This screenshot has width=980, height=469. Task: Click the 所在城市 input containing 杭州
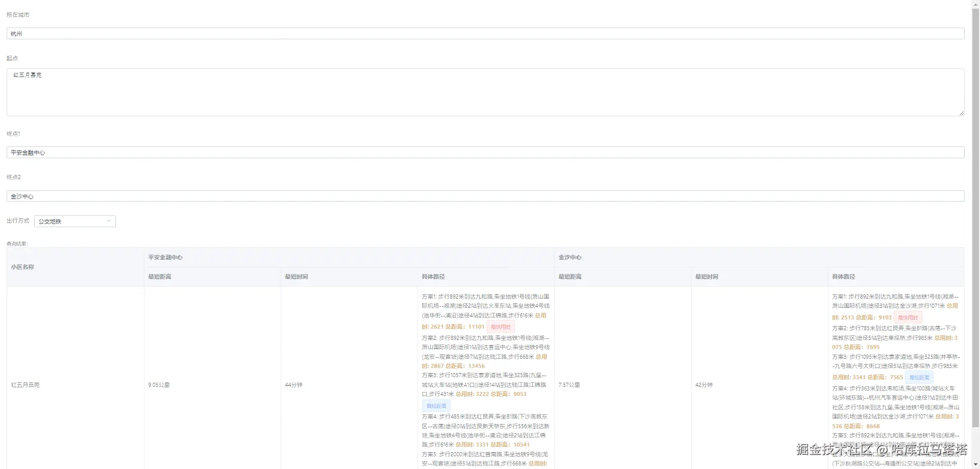point(485,34)
